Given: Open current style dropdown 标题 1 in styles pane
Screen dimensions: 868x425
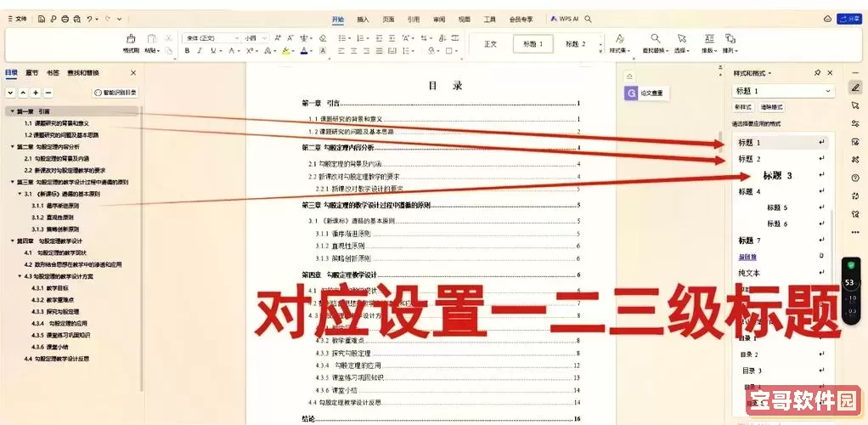Looking at the screenshot, I should coord(783,91).
